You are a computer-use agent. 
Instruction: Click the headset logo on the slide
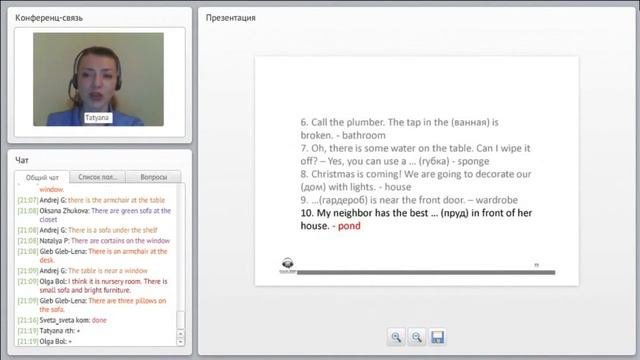(x=288, y=265)
